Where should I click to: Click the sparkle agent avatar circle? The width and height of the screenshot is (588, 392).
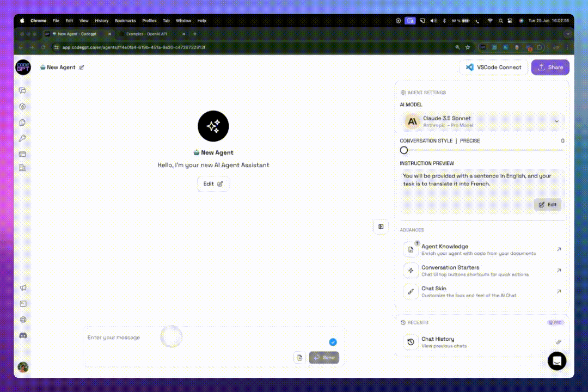(213, 126)
